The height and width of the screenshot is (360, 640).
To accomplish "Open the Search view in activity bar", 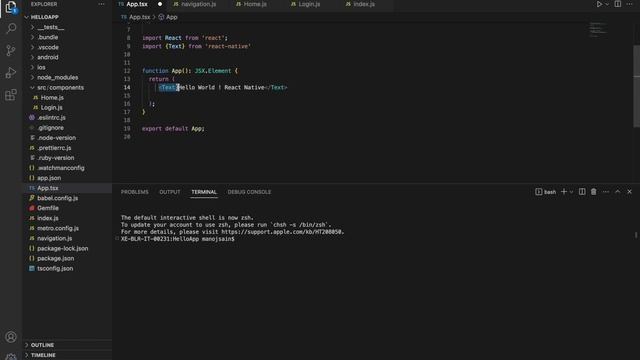I will (11, 28).
